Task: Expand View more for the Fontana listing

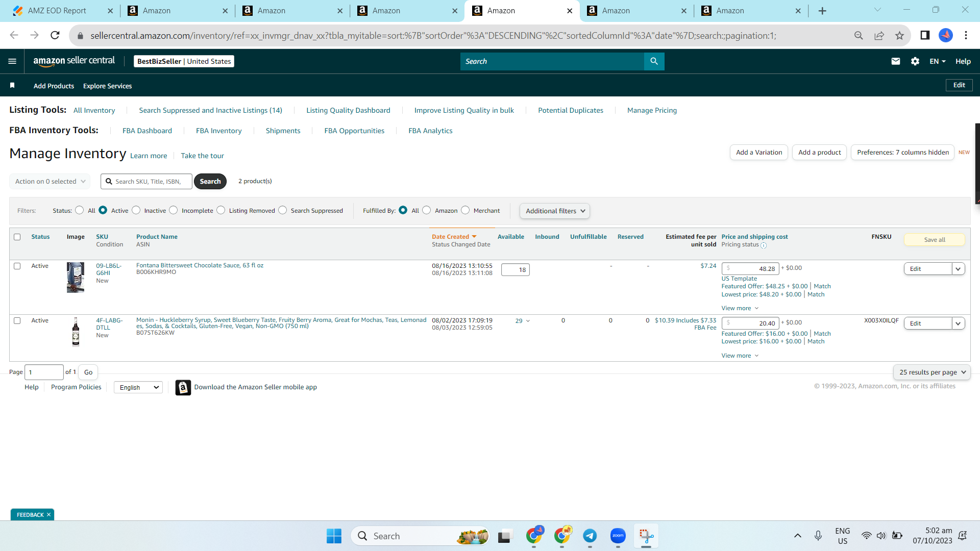Action: pos(740,308)
